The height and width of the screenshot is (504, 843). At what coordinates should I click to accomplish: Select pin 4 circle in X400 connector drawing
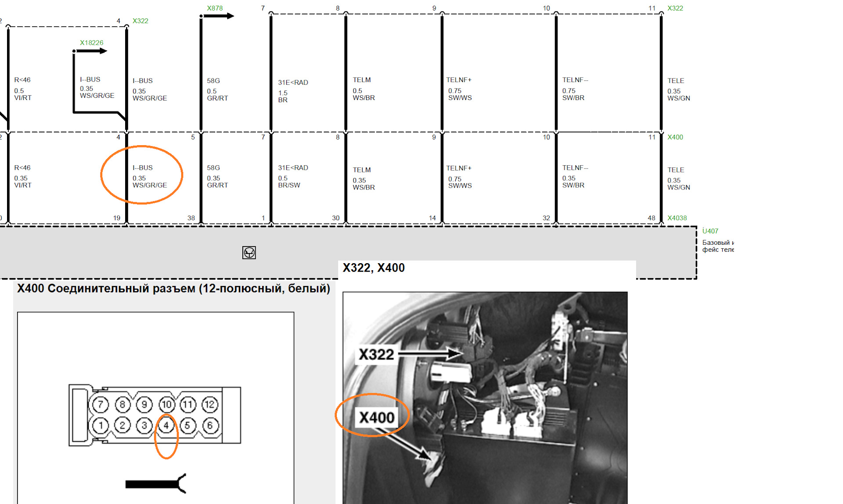pyautogui.click(x=166, y=425)
